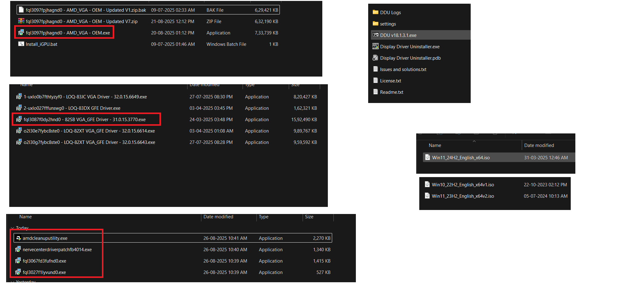The height and width of the screenshot is (289, 644).
Task: Click the '15,92,490 KB' size cell
Action: [x=304, y=120]
